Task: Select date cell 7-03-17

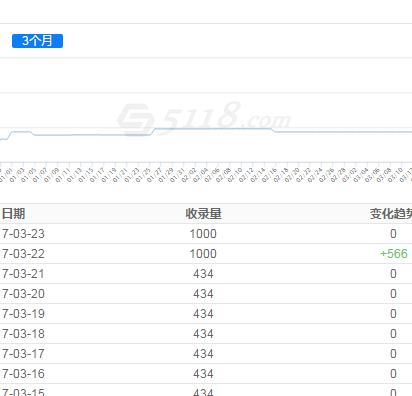Action: (23, 354)
